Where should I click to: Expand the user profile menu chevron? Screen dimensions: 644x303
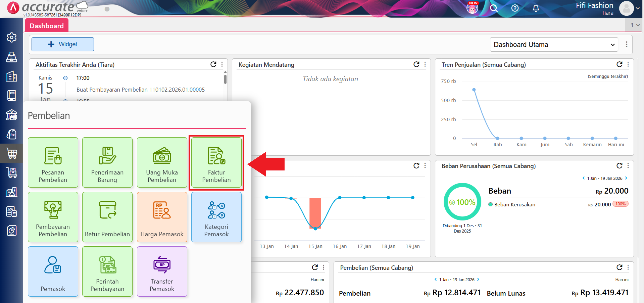coord(638,8)
